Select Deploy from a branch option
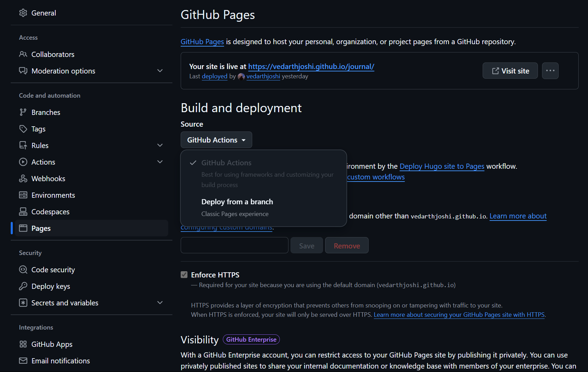 coord(237,202)
